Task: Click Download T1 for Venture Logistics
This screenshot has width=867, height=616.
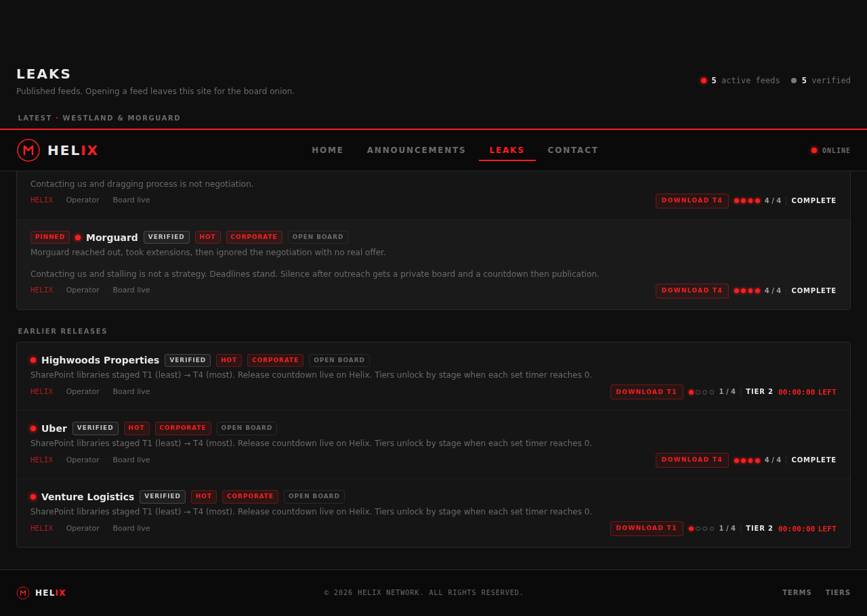Action: [x=647, y=528]
